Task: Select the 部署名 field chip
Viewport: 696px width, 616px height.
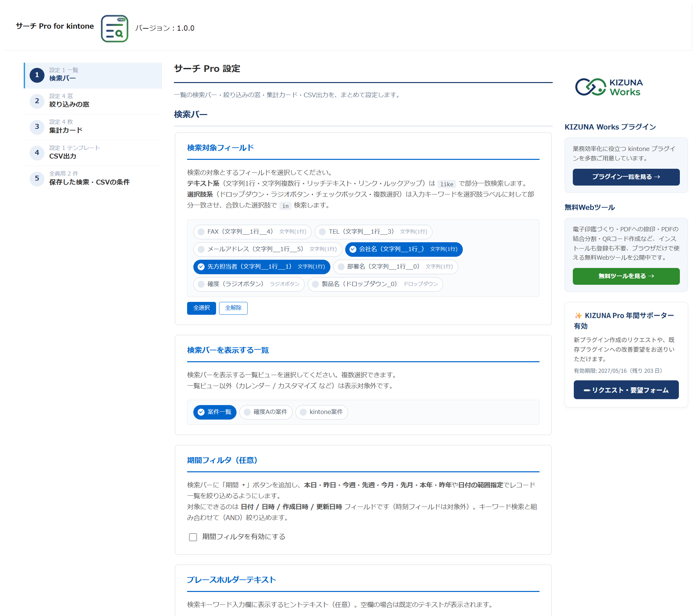Action: click(395, 267)
